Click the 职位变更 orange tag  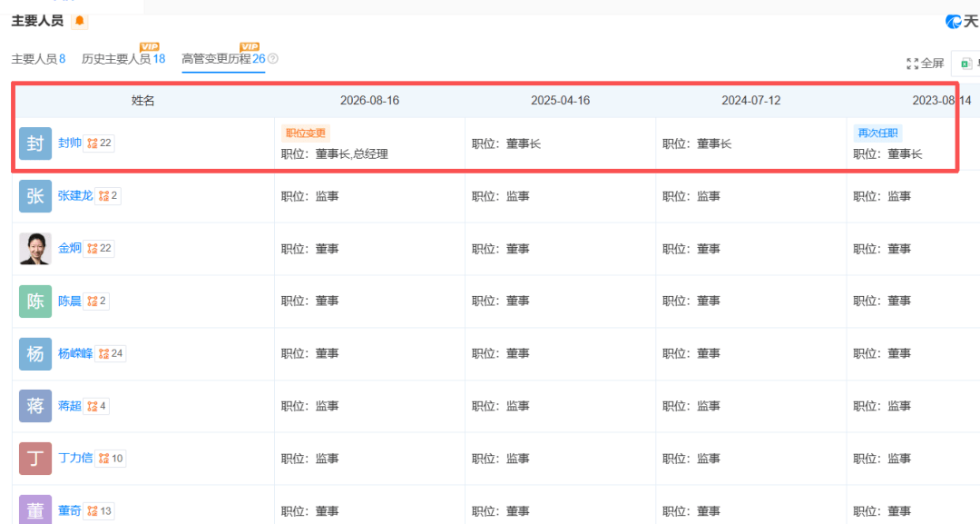point(306,133)
